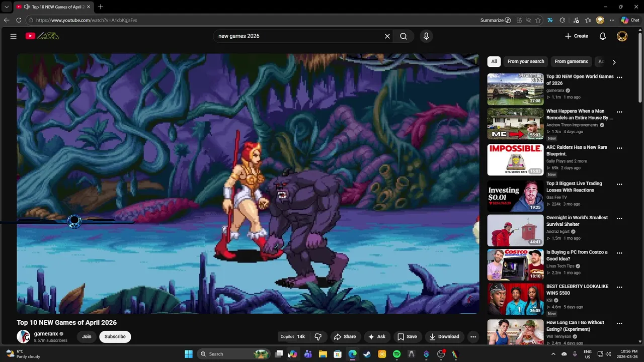Open Edge's Summarize button

496,20
